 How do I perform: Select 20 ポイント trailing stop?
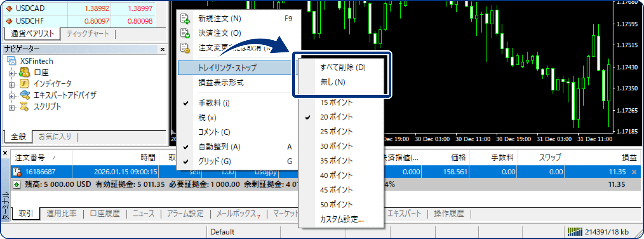(x=341, y=117)
